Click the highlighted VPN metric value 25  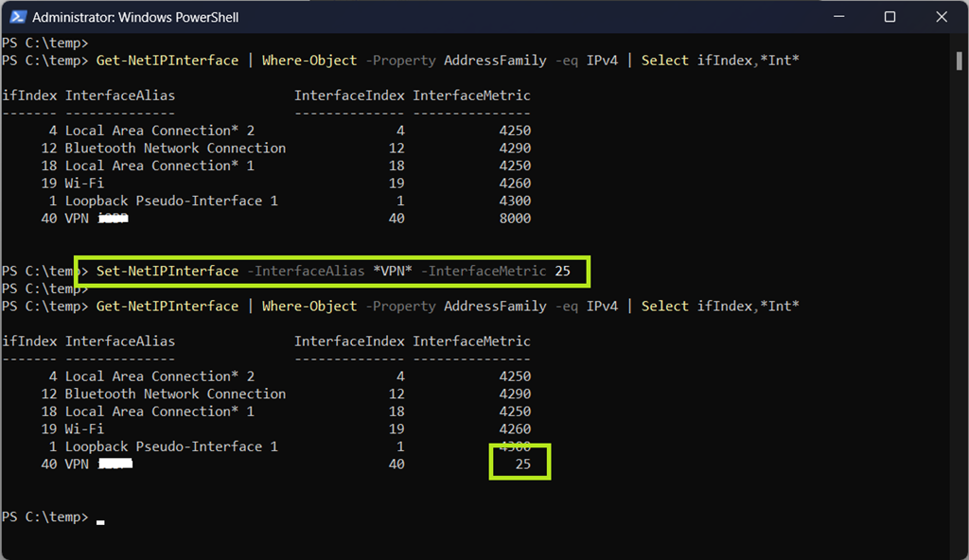[x=522, y=464]
